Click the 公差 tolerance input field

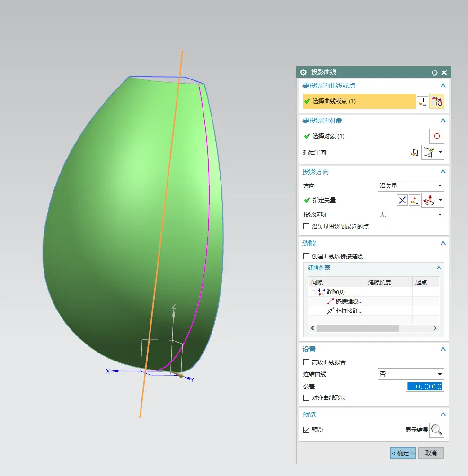pyautogui.click(x=425, y=387)
